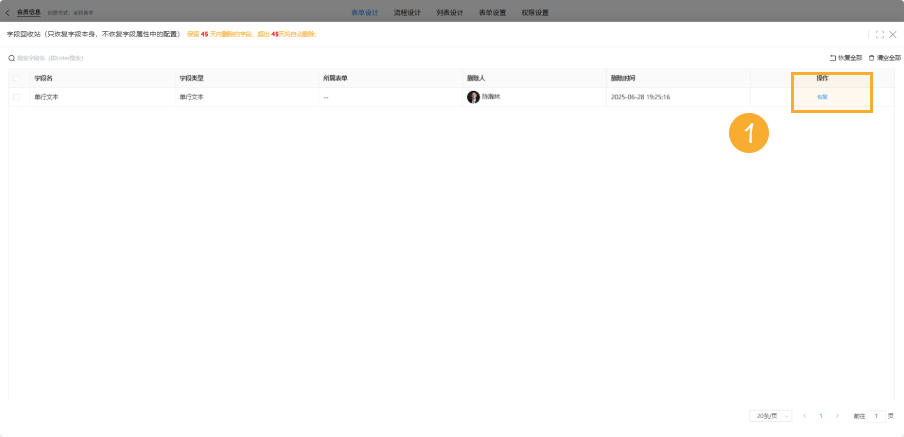This screenshot has height=437, width=904.
Task: Click the deleter name next to avatar
Action: point(491,97)
